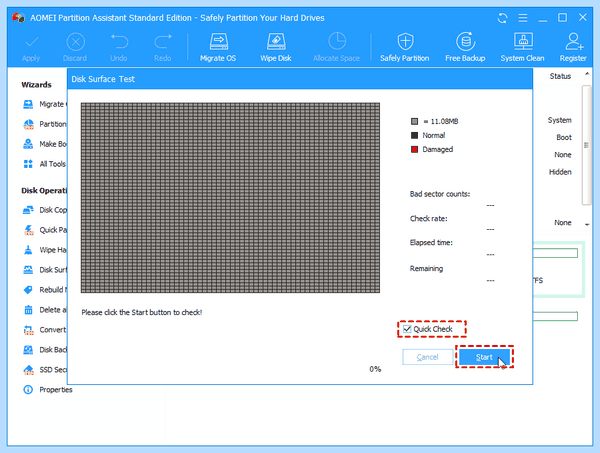This screenshot has height=453, width=600.
Task: Click the scroll down arrow in partition list
Action: click(587, 224)
